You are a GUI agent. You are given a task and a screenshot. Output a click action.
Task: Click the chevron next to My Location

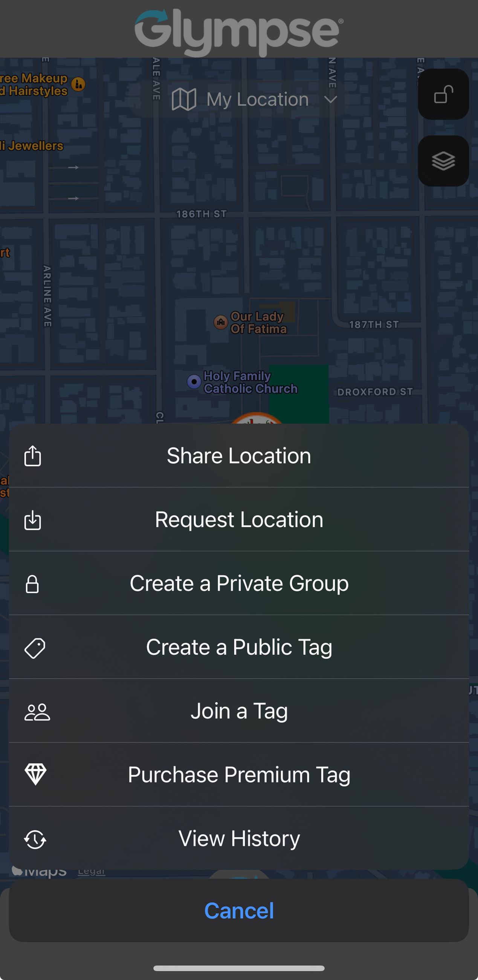(x=330, y=100)
